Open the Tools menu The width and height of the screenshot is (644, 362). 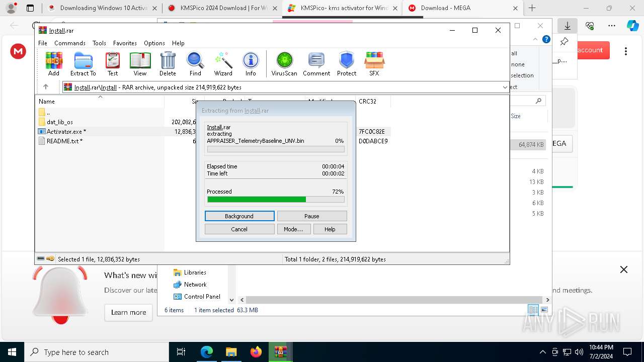pos(99,43)
